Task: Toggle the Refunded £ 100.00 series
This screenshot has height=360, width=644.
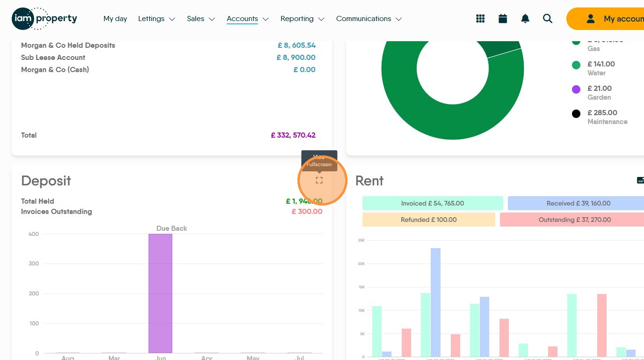Action: click(428, 220)
